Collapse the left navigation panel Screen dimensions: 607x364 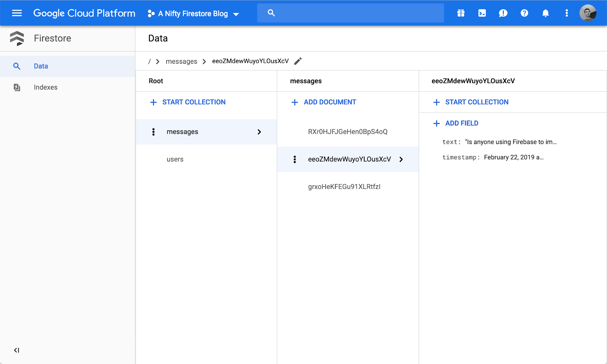point(16,350)
